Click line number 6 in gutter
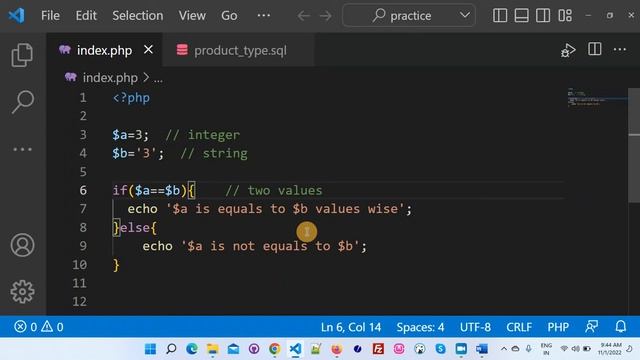This screenshot has width=640, height=360. click(83, 190)
